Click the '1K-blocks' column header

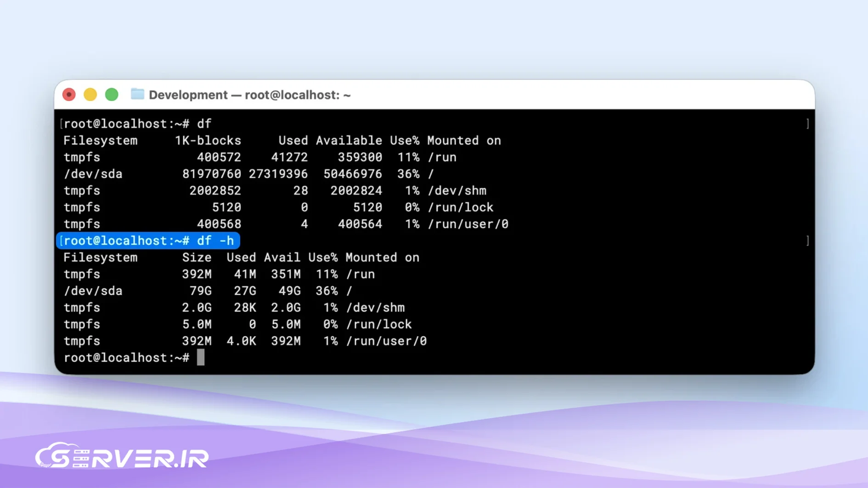point(208,140)
